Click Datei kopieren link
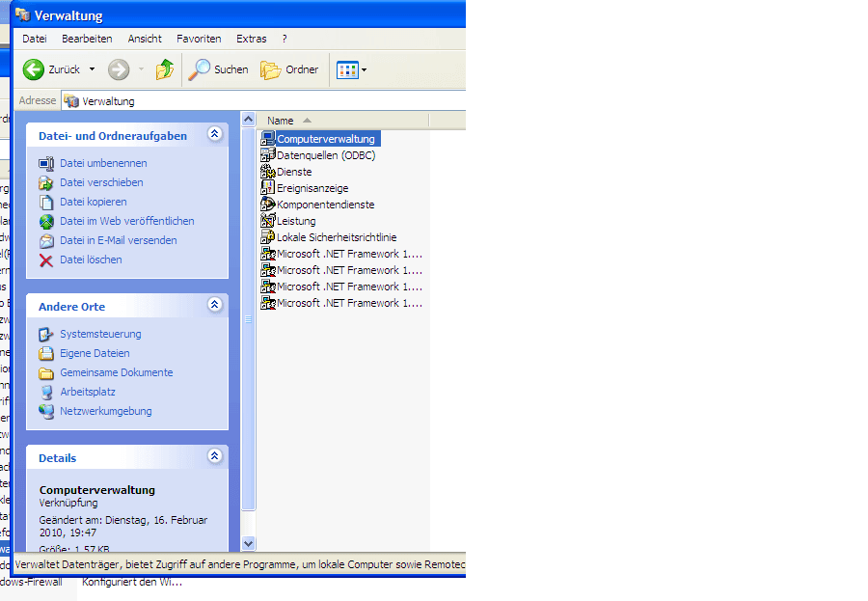868x601 pixels. pyautogui.click(x=93, y=203)
